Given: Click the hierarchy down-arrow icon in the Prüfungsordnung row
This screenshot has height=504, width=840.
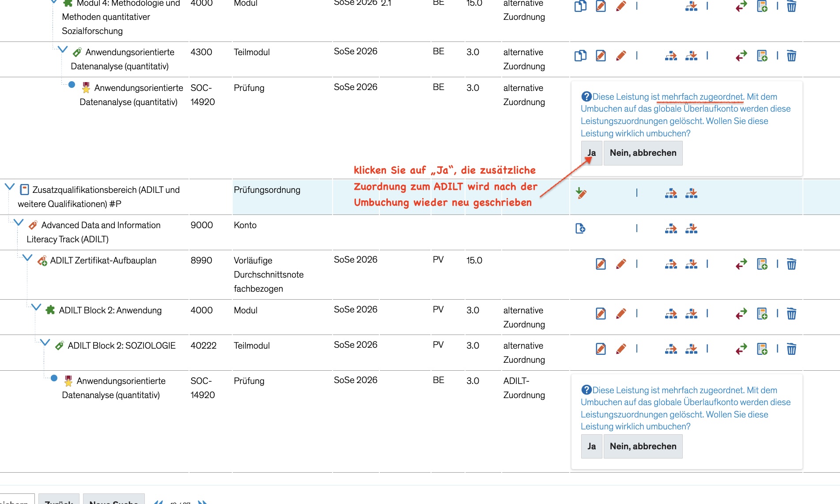Looking at the screenshot, I should 691,193.
